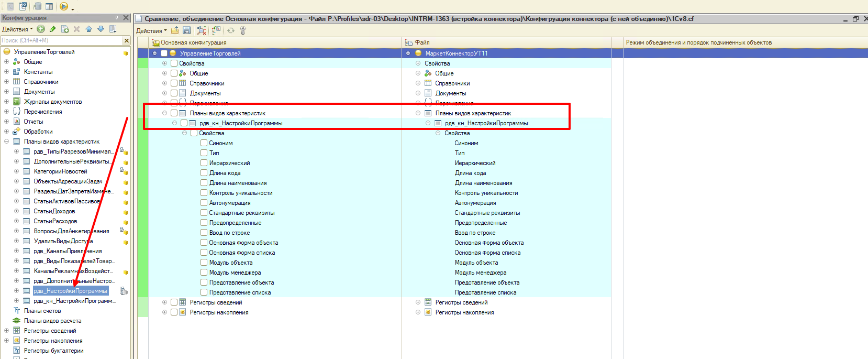Click the green add object icon
868x359 pixels.
pos(41,29)
